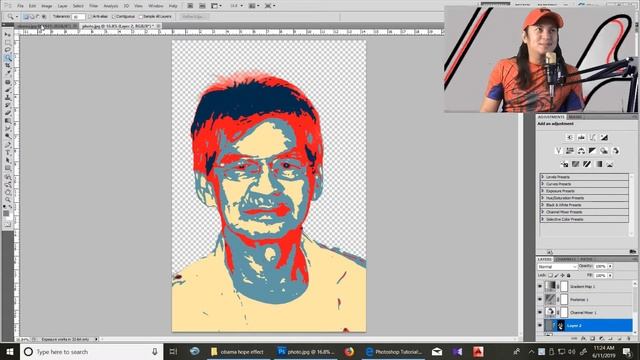Expand Channel Mixer Presets
Screen dimensions: 640x360
(x=543, y=212)
